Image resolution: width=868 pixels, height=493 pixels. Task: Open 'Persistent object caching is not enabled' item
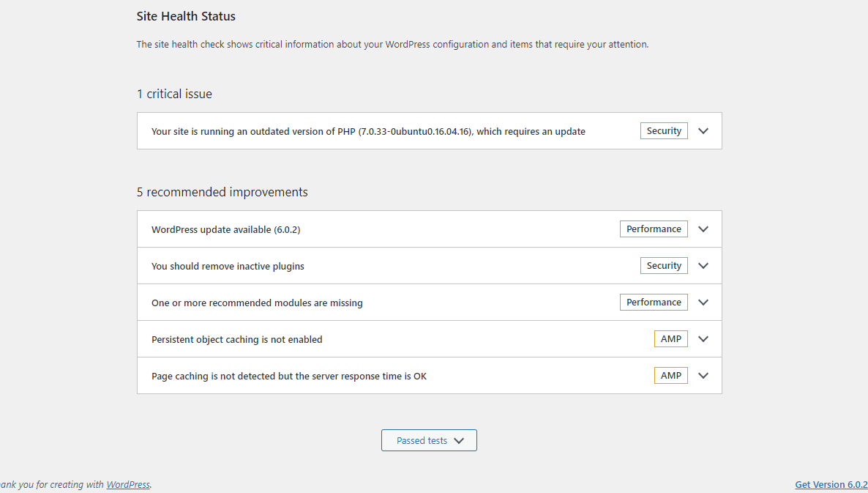point(236,340)
